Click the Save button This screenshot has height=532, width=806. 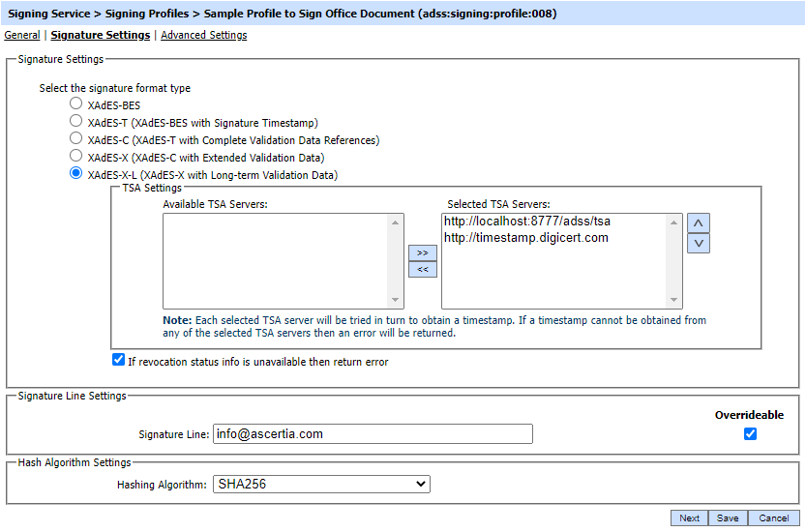(728, 518)
